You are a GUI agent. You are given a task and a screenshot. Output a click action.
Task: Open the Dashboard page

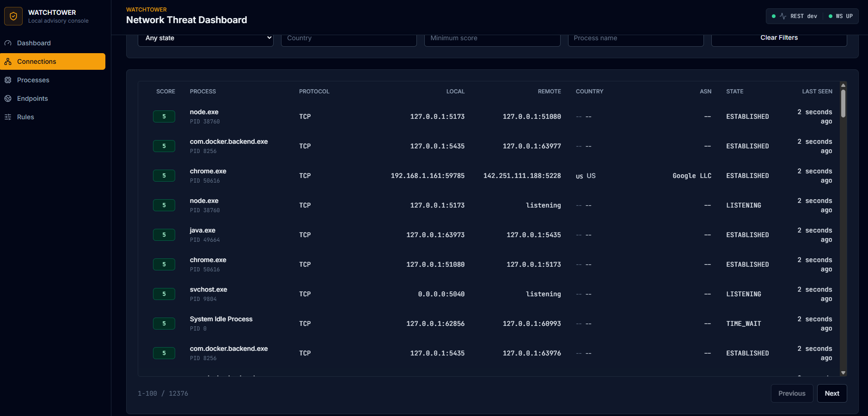(53, 43)
